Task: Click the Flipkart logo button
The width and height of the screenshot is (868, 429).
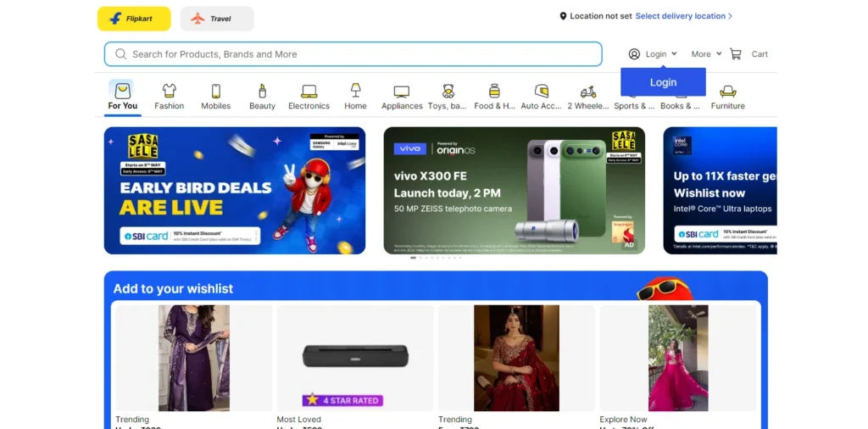Action: coord(134,19)
